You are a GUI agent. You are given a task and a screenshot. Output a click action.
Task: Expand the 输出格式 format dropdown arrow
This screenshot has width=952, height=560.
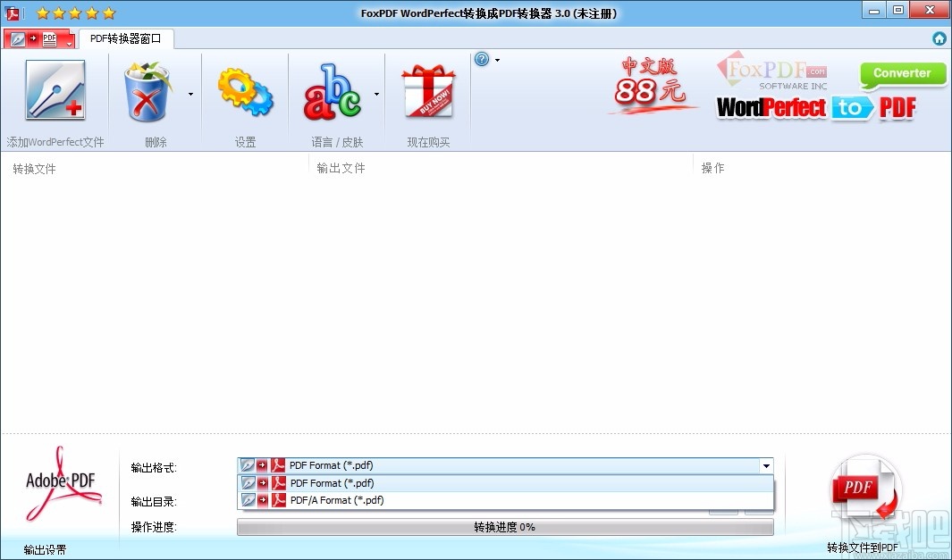click(x=766, y=465)
